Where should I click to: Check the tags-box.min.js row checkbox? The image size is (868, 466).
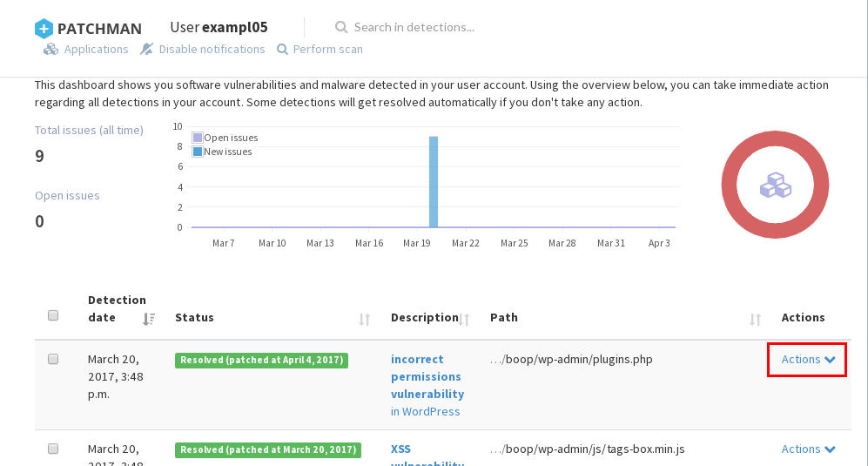pyautogui.click(x=53, y=449)
